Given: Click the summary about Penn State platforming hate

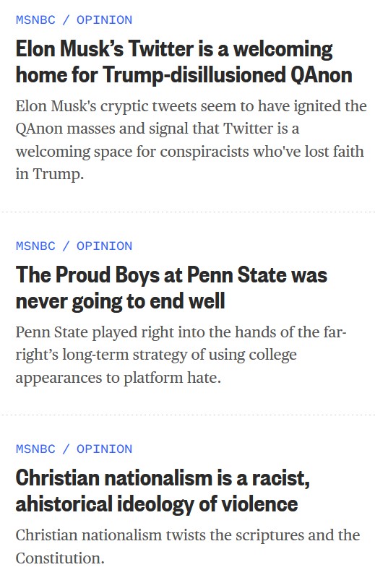Looking at the screenshot, I should 181,355.
